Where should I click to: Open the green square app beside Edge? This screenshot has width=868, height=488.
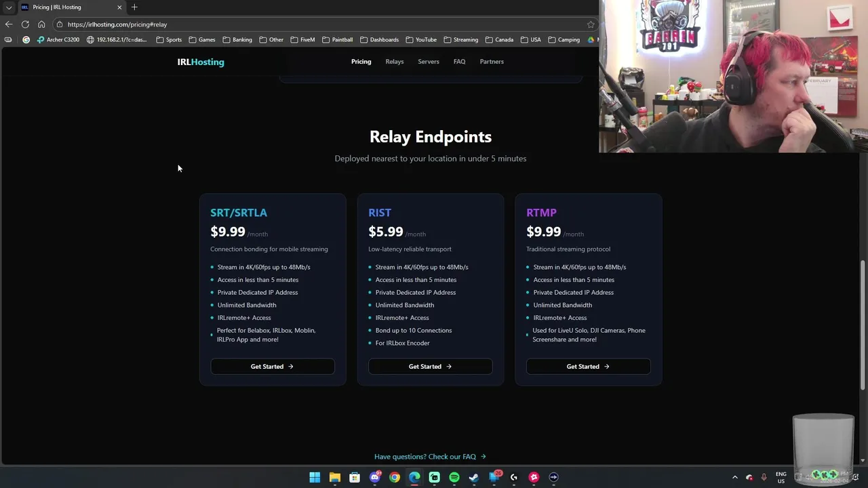click(x=435, y=477)
